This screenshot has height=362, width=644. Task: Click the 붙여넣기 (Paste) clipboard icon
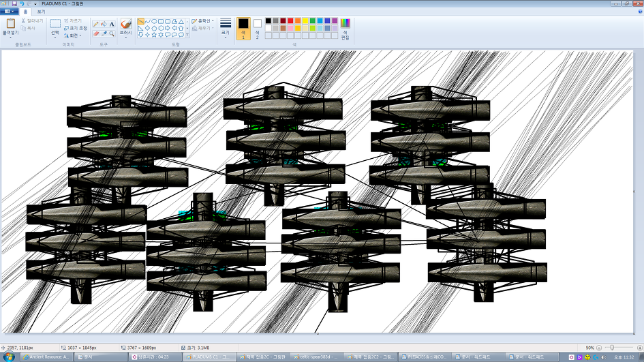point(10,26)
